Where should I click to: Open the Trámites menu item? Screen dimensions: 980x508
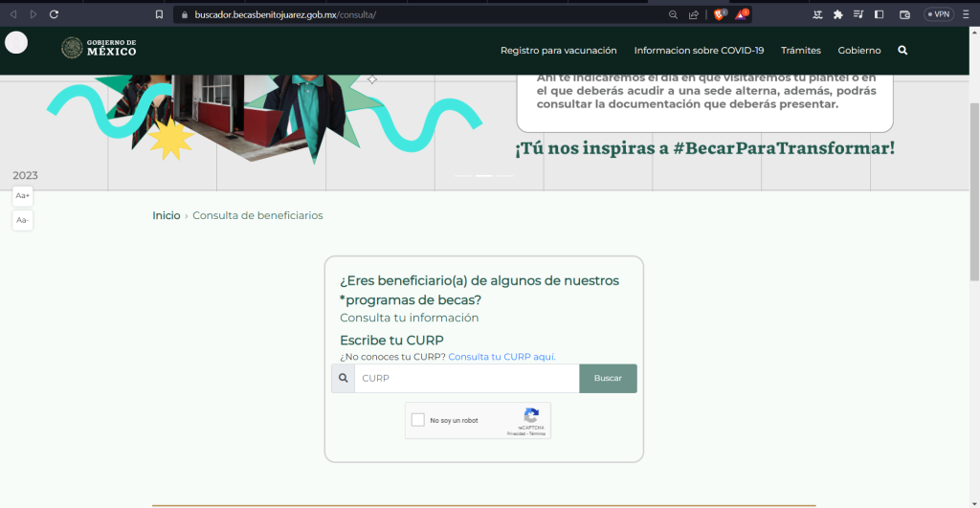(x=801, y=50)
